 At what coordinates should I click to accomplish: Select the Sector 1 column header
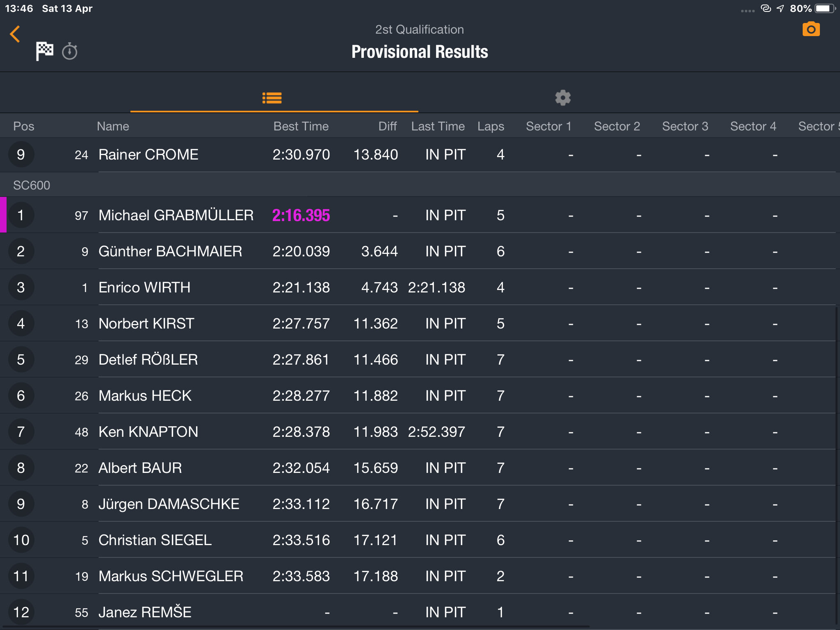(549, 126)
